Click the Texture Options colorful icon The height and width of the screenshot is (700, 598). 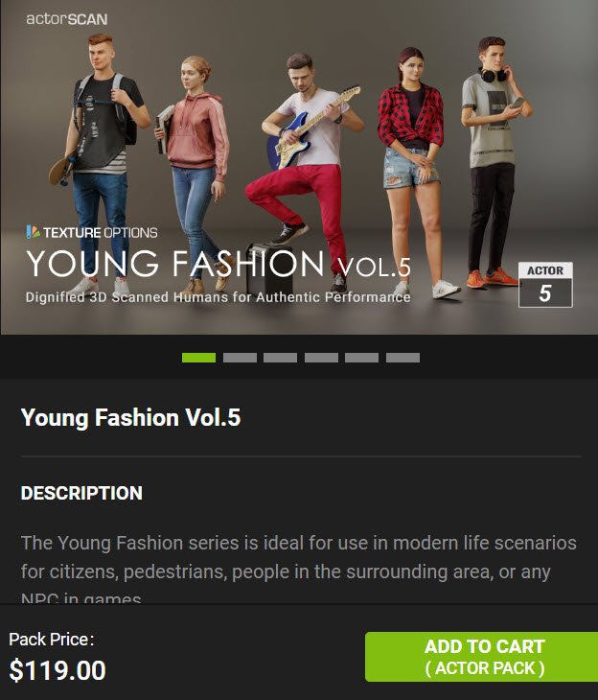(x=33, y=232)
